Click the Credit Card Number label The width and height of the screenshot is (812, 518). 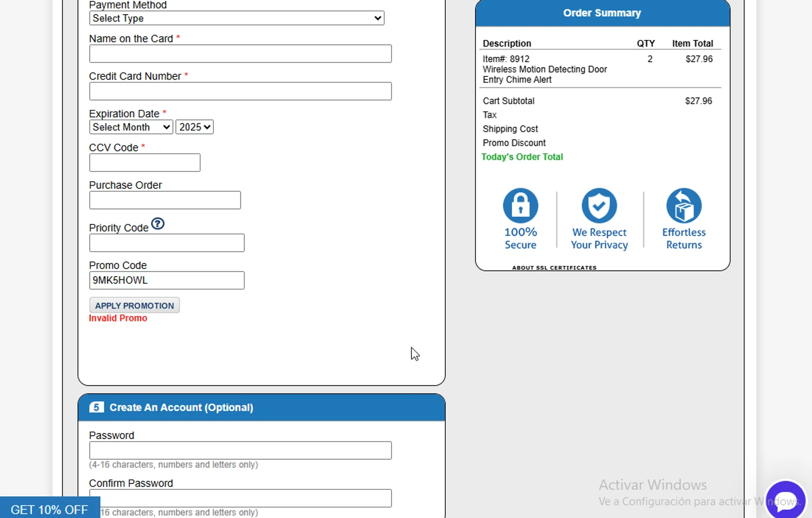pos(135,76)
